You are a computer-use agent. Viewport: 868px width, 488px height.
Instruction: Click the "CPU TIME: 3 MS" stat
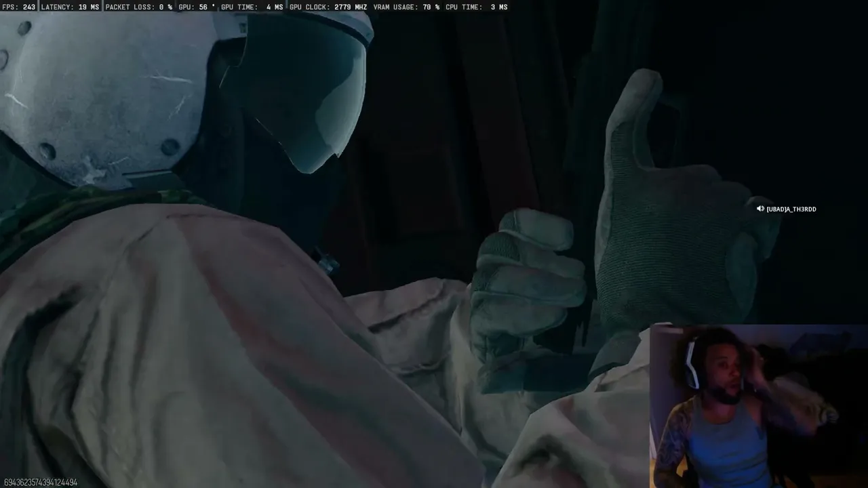click(x=477, y=7)
